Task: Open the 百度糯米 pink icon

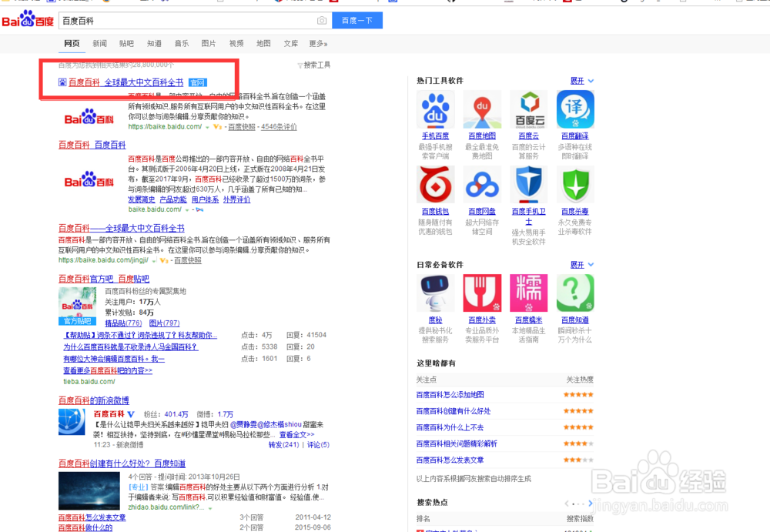Action: (x=528, y=293)
